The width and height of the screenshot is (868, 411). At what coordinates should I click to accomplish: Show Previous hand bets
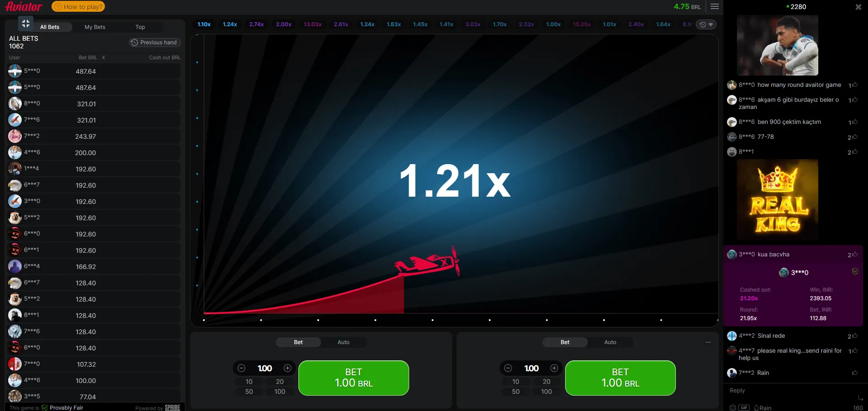point(154,43)
